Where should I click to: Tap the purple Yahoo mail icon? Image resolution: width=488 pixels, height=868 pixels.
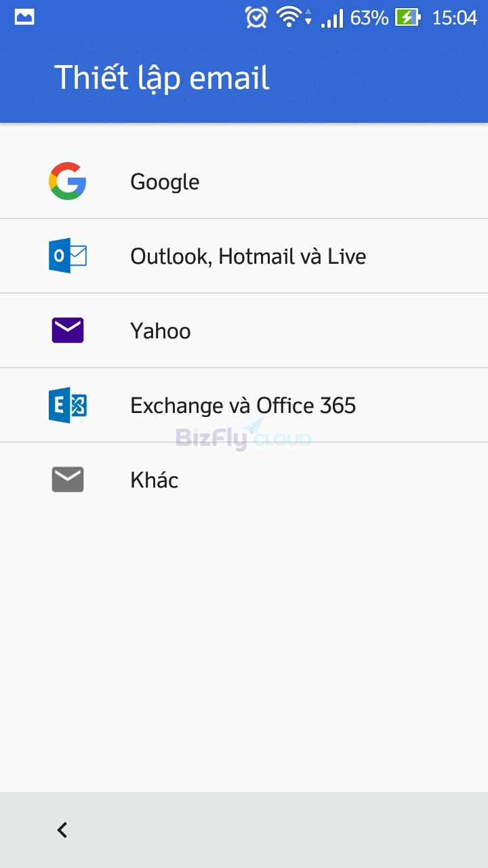pos(68,330)
